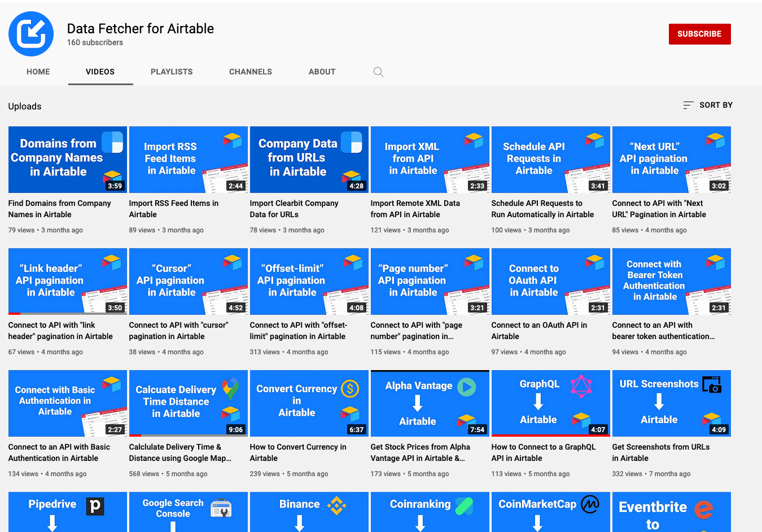Open "cursor pagination in Airtable" title
Screen dimensions: 762x532
point(179,331)
